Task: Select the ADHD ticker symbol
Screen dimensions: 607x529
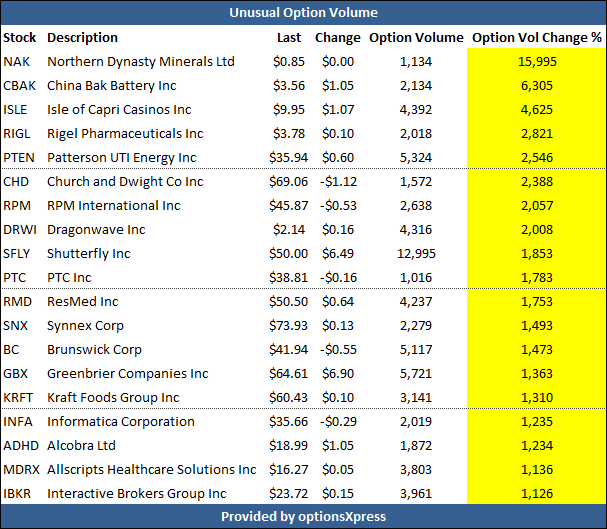Action: pos(21,445)
